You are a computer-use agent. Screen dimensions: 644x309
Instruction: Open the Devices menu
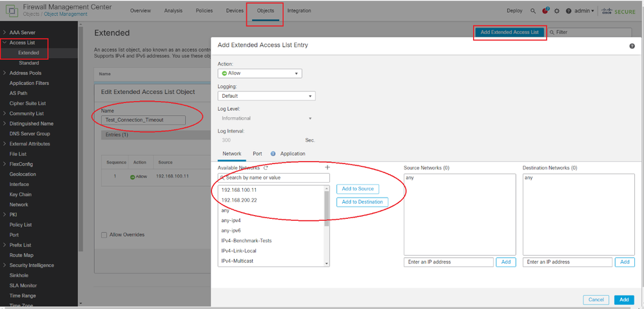click(x=235, y=11)
